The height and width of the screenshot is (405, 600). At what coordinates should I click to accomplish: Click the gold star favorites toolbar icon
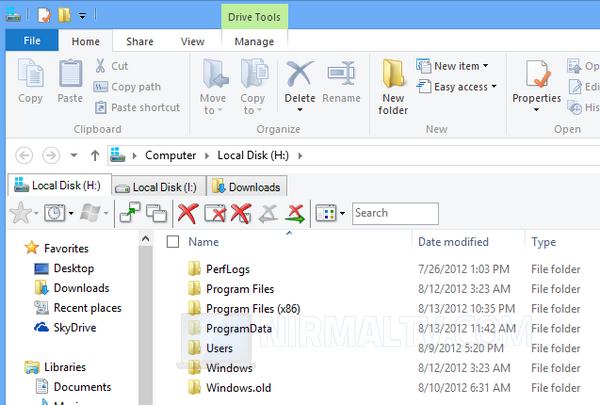pyautogui.click(x=20, y=213)
